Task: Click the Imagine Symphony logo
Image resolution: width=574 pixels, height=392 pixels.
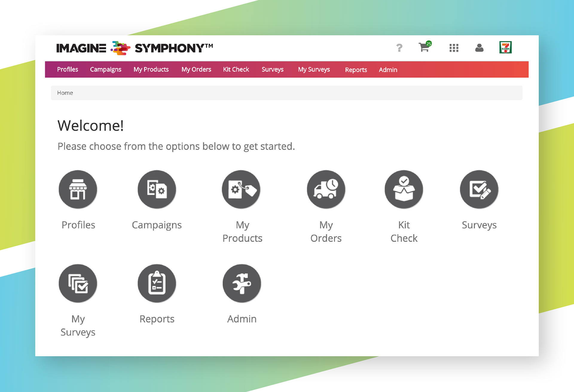Action: [x=135, y=48]
